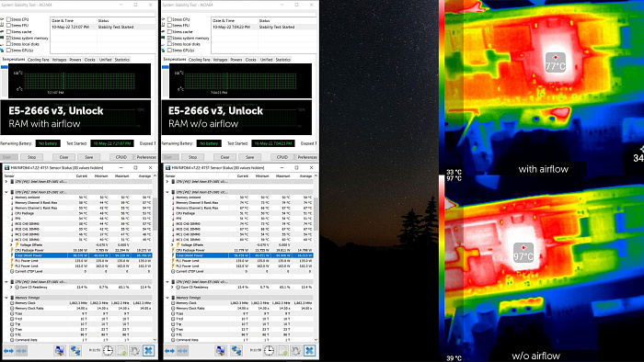The height and width of the screenshot is (362, 644).
Task: Switch to the Voltages tab in left AIDA64
Action: [59, 60]
